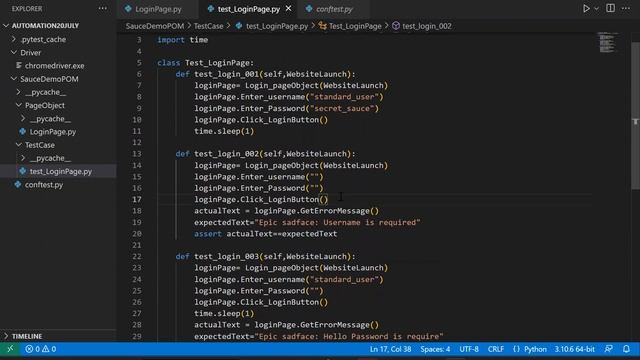Image resolution: width=640 pixels, height=360 pixels.
Task: Close the test_LoginPage.py tab
Action: click(289, 9)
